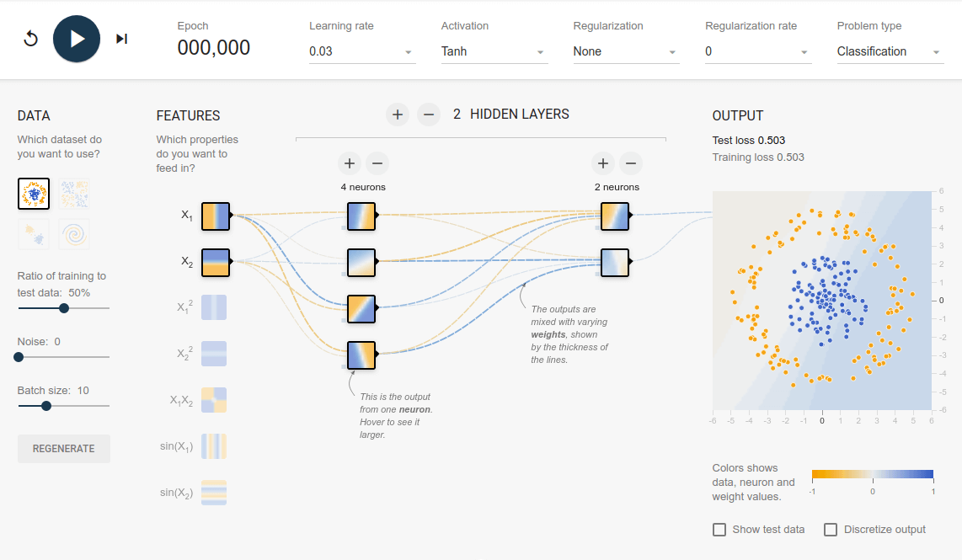This screenshot has height=560, width=962.
Task: Start training with the play button
Action: [x=77, y=40]
